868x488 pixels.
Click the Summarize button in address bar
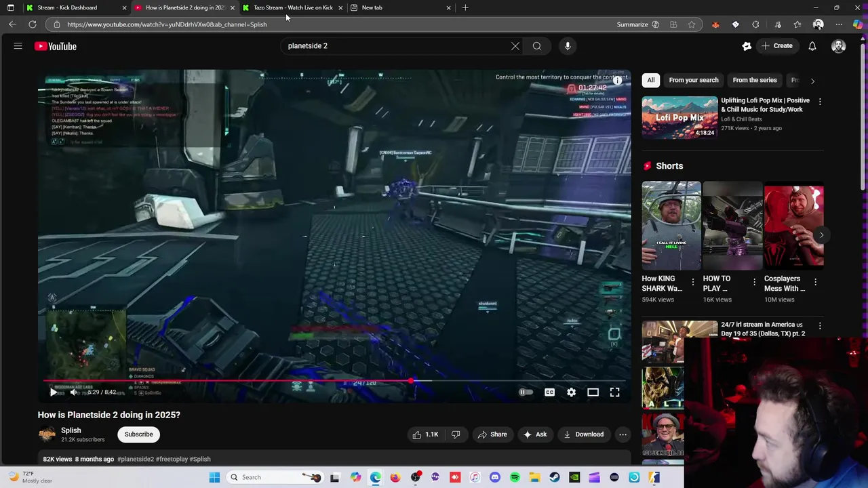(x=637, y=24)
